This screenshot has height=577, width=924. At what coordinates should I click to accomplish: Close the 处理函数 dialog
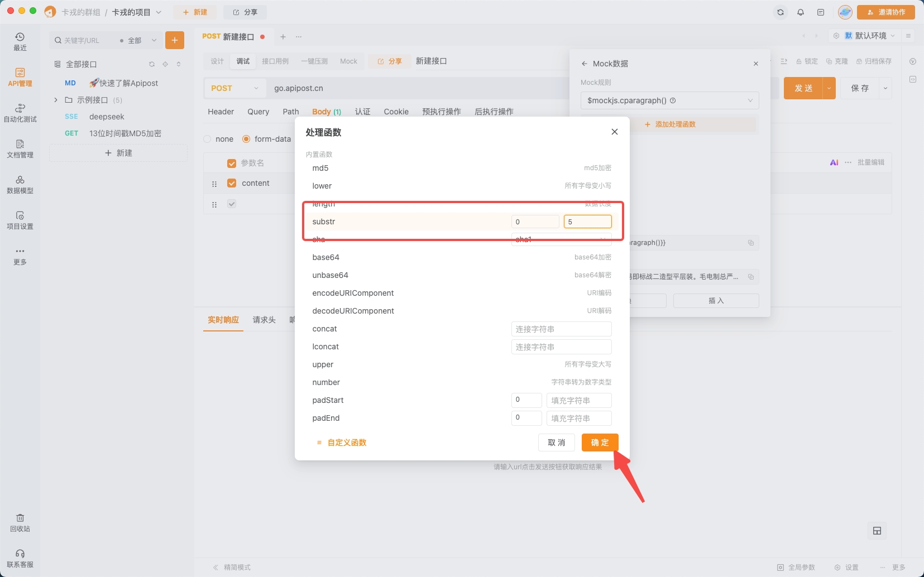(615, 132)
